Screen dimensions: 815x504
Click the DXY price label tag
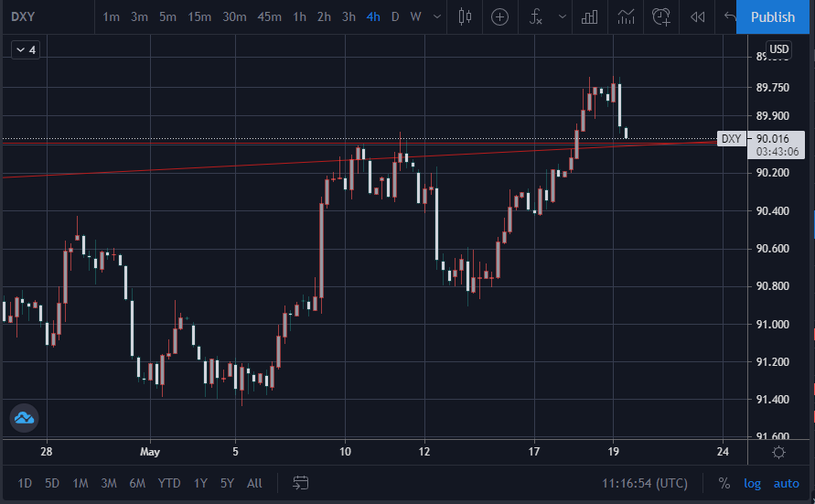coord(731,139)
